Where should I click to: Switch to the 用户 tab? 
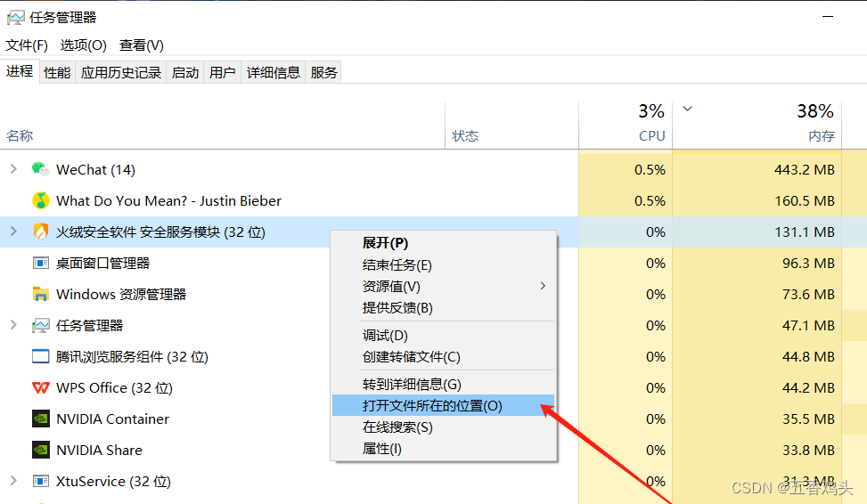click(222, 72)
